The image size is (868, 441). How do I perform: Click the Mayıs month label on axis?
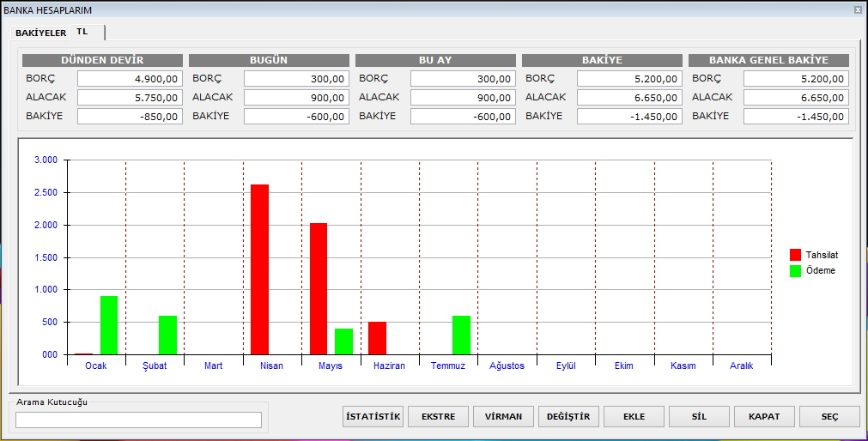[331, 365]
